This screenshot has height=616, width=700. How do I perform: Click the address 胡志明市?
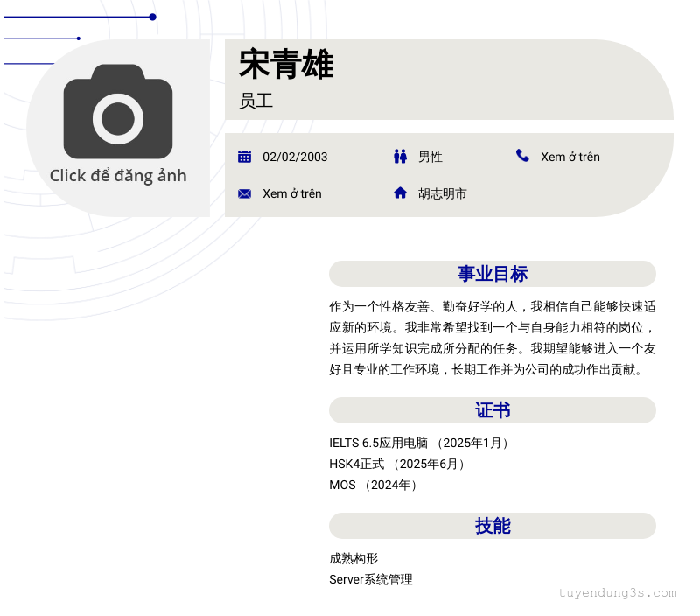coord(443,193)
